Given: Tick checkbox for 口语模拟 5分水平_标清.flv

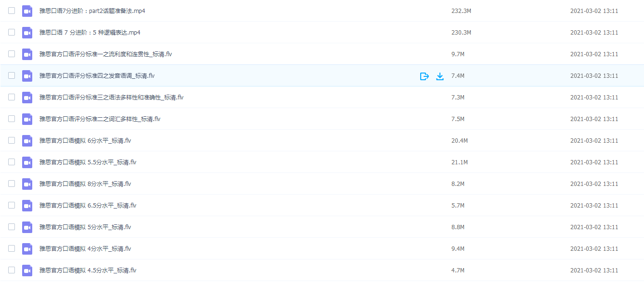Looking at the screenshot, I should coord(12,227).
